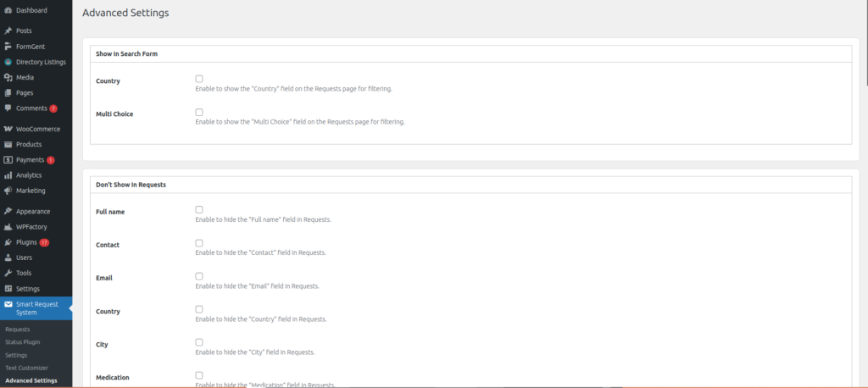Click the Analytics bar chart icon
This screenshot has height=388, width=868.
coord(8,175)
